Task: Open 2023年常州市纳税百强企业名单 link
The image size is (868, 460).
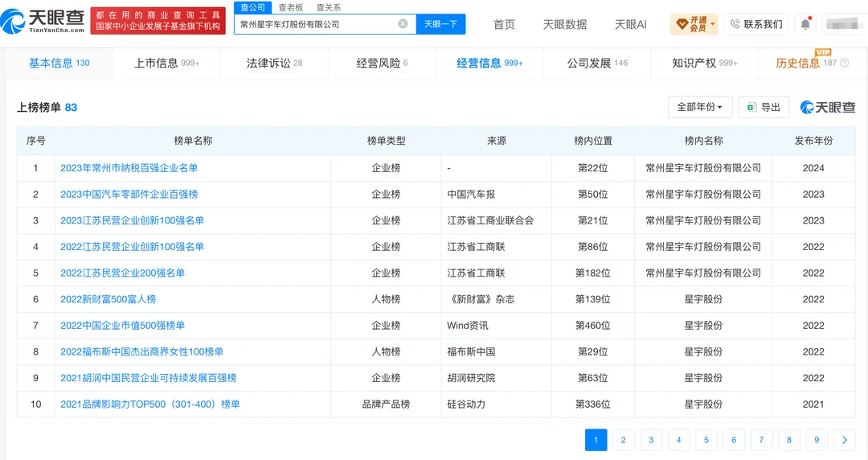Action: coord(129,168)
